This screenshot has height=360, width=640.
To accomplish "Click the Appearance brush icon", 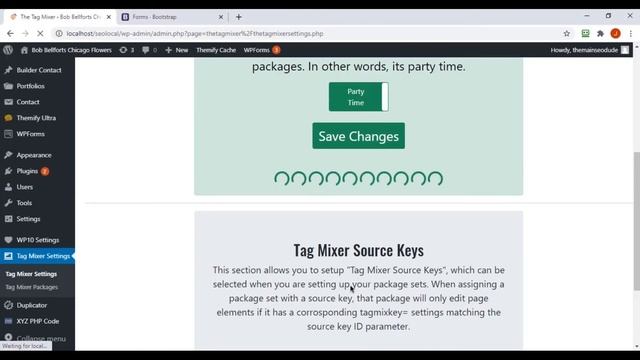I will [x=8, y=155].
